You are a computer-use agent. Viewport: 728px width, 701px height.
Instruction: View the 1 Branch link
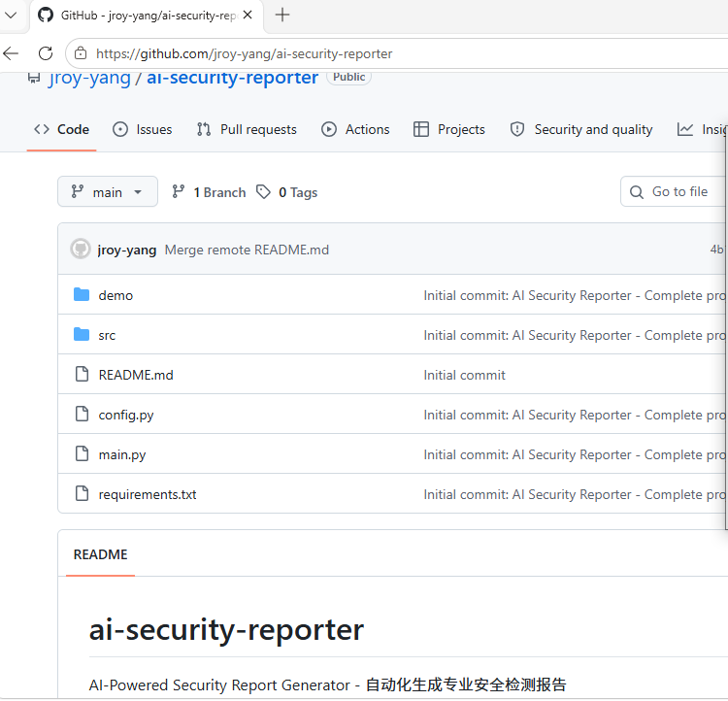pyautogui.click(x=209, y=192)
